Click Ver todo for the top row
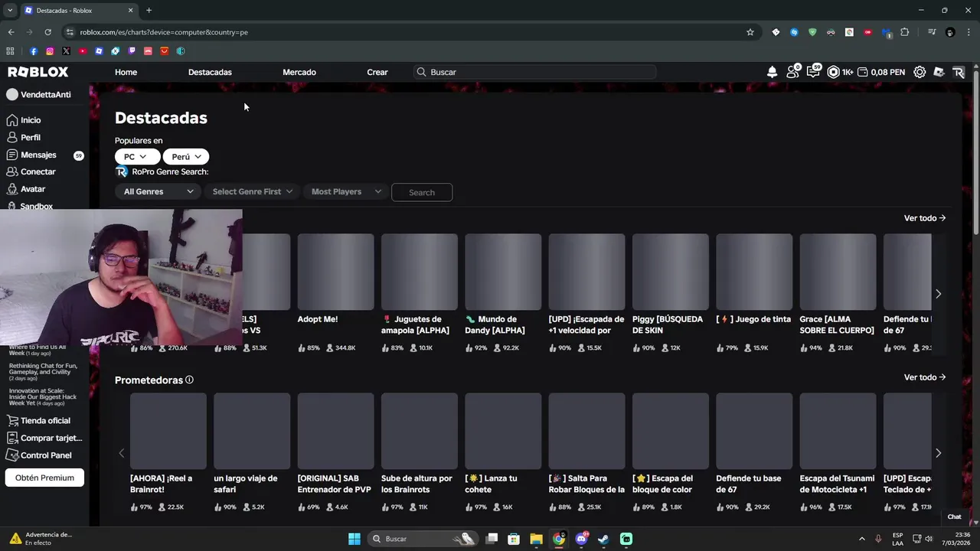The image size is (980, 551). click(x=925, y=218)
